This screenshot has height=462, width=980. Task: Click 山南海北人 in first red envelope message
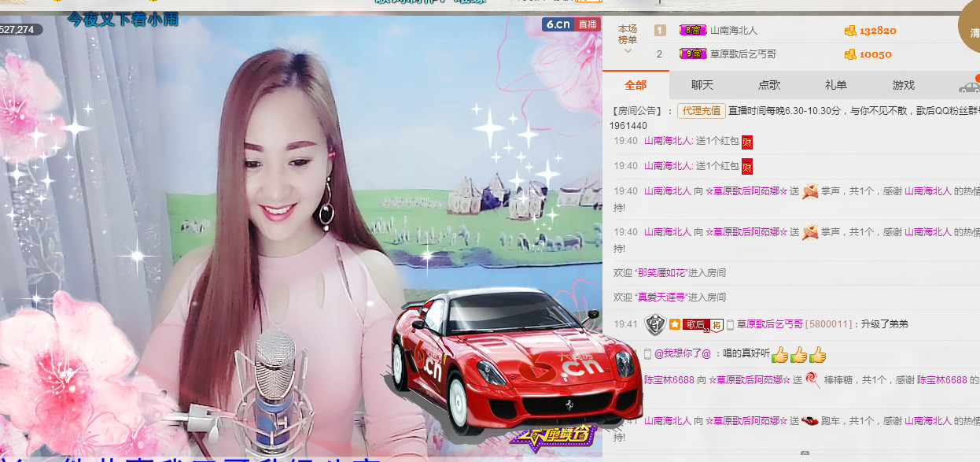click(669, 141)
